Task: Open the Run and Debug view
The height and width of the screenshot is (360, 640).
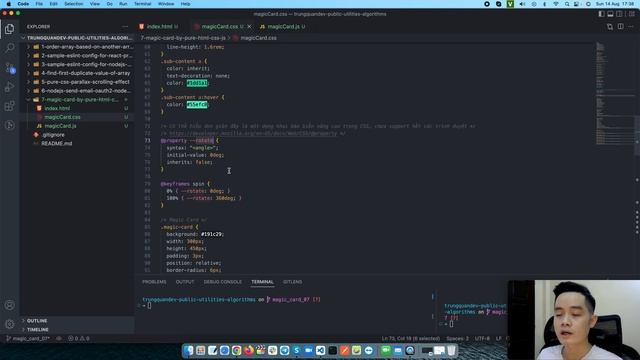Action: pos(9,87)
